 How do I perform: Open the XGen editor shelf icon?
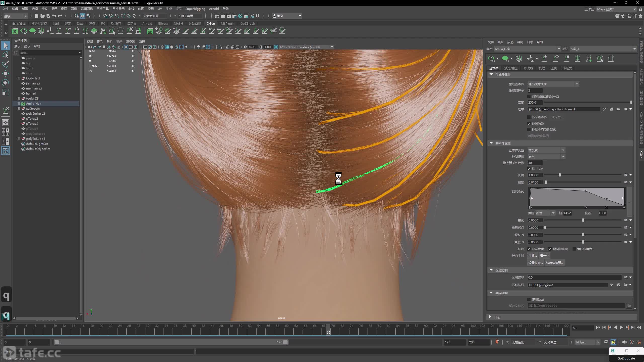tap(15, 31)
